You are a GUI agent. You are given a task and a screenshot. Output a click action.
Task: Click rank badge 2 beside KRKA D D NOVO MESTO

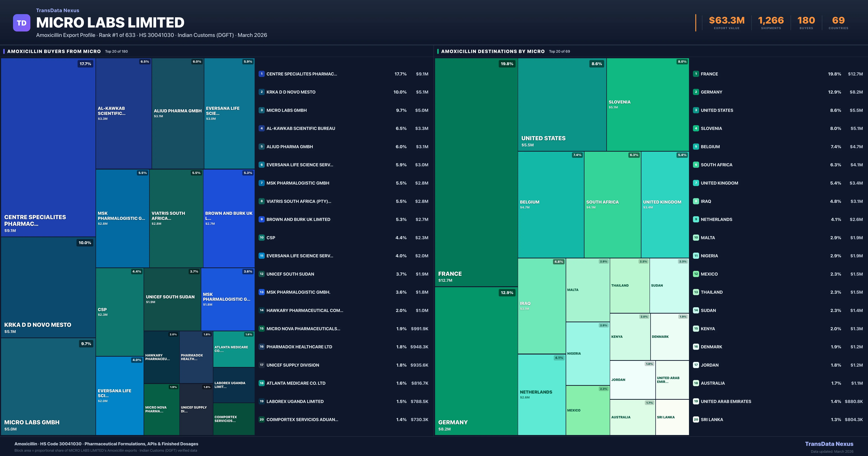(x=261, y=92)
